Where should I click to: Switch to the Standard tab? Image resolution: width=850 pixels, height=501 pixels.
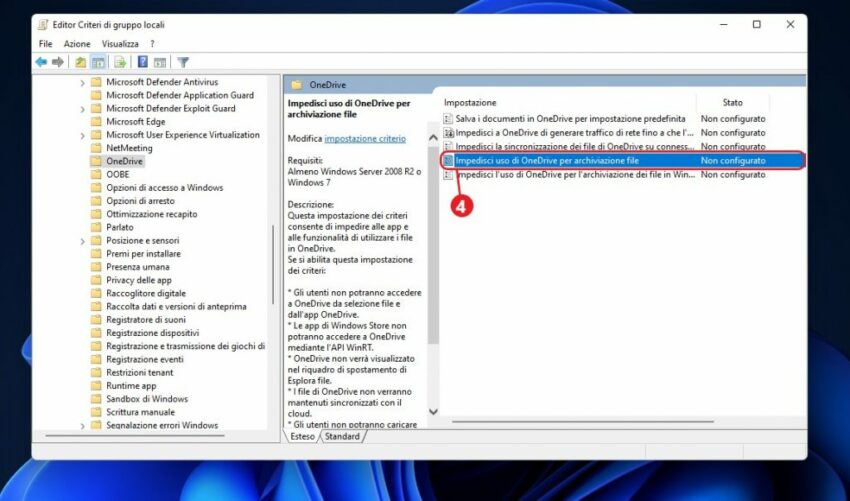point(342,436)
